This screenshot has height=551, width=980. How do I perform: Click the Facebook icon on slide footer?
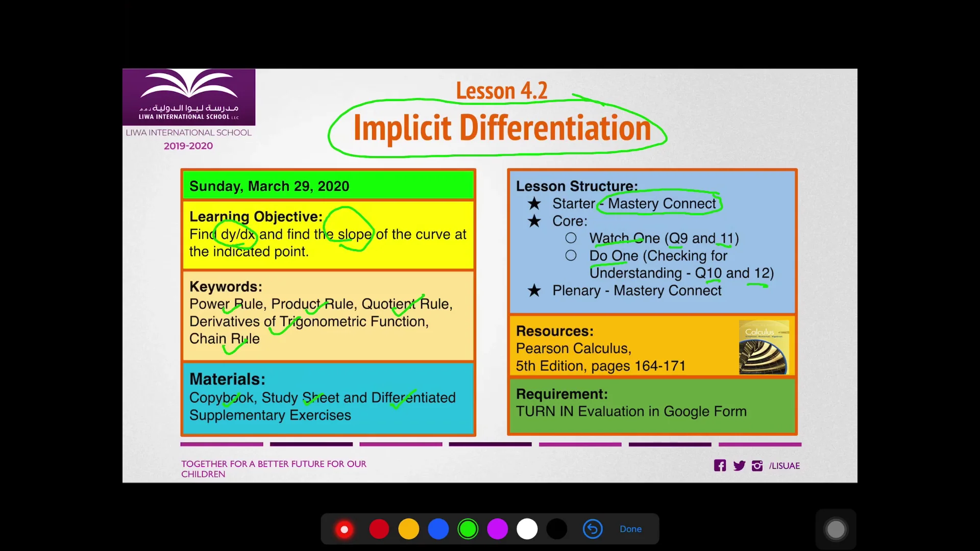click(720, 465)
